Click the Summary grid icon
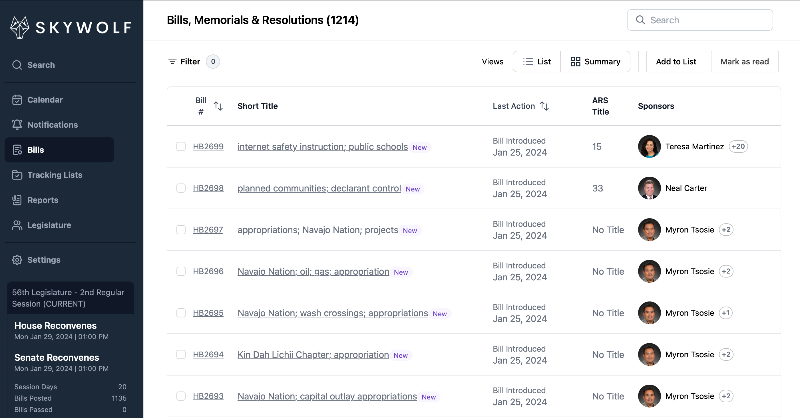800x418 pixels. pos(576,62)
